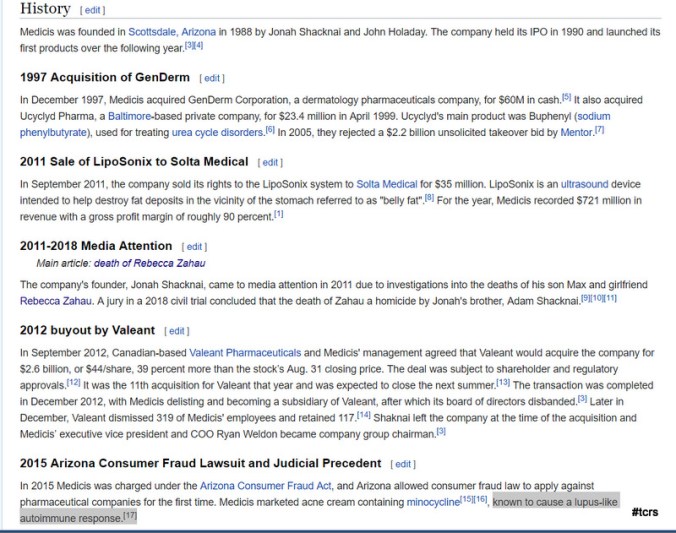Image resolution: width=676 pixels, height=533 pixels.
Task: Follow the minocycline link
Action: pyautogui.click(x=433, y=501)
